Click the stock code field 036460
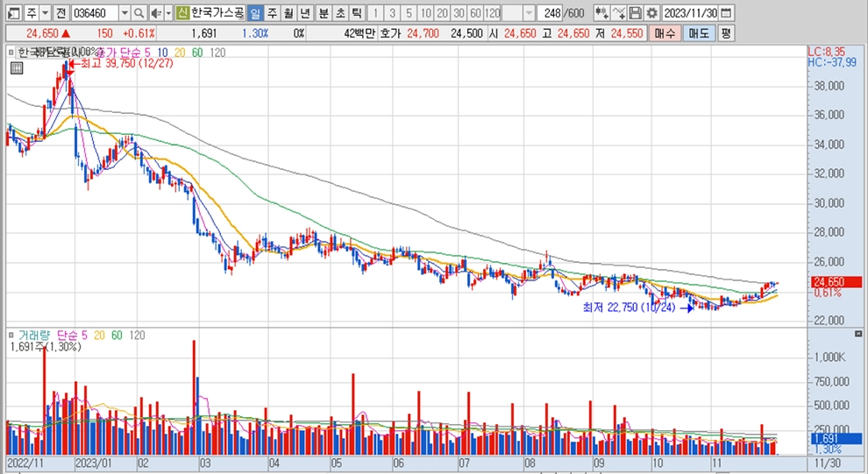Image resolution: width=868 pixels, height=474 pixels. (x=95, y=13)
